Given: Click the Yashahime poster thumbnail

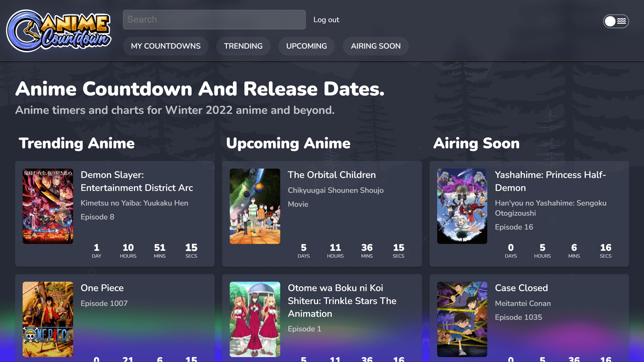Looking at the screenshot, I should [462, 206].
